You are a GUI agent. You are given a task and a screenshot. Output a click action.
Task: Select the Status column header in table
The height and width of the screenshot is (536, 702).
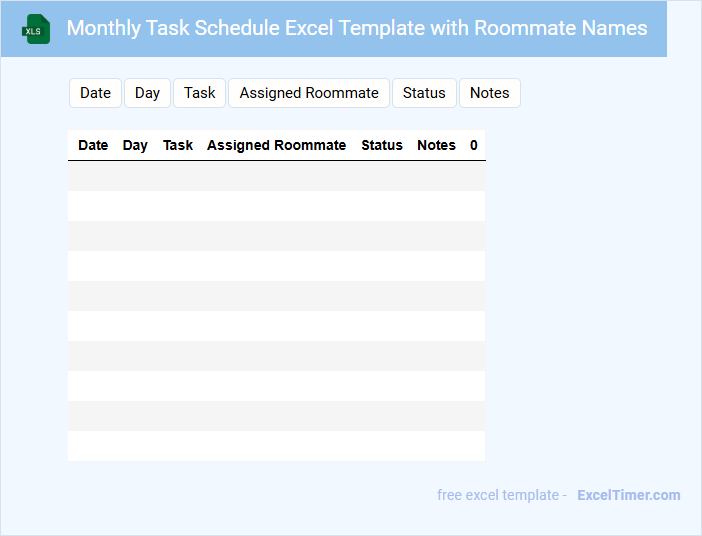(x=382, y=145)
